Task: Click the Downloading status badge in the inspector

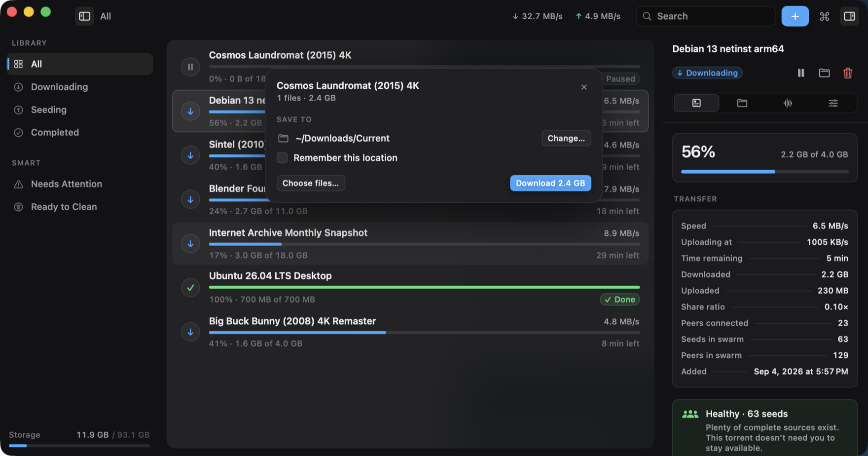Action: [707, 73]
